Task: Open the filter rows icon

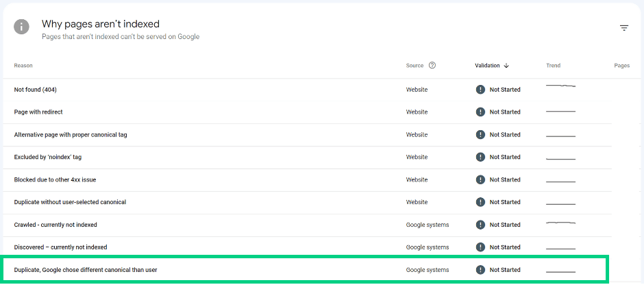Action: pyautogui.click(x=624, y=28)
